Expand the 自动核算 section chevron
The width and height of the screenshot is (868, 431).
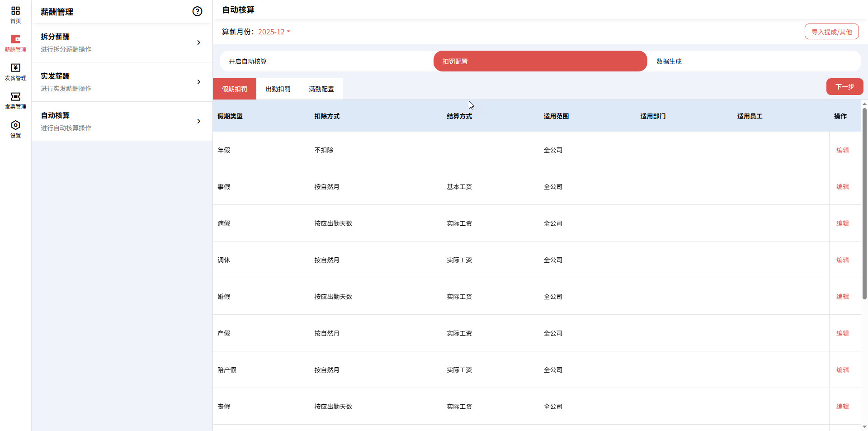point(198,121)
